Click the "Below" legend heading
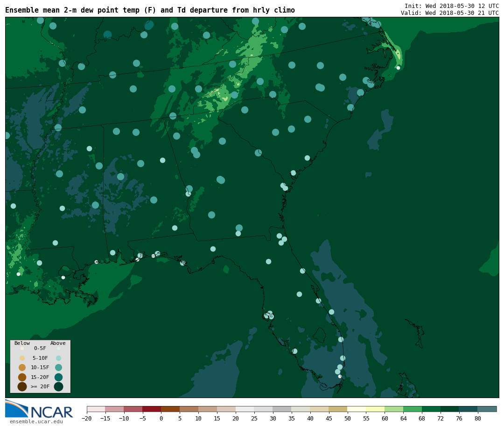This screenshot has height=427, width=504. coord(22,343)
